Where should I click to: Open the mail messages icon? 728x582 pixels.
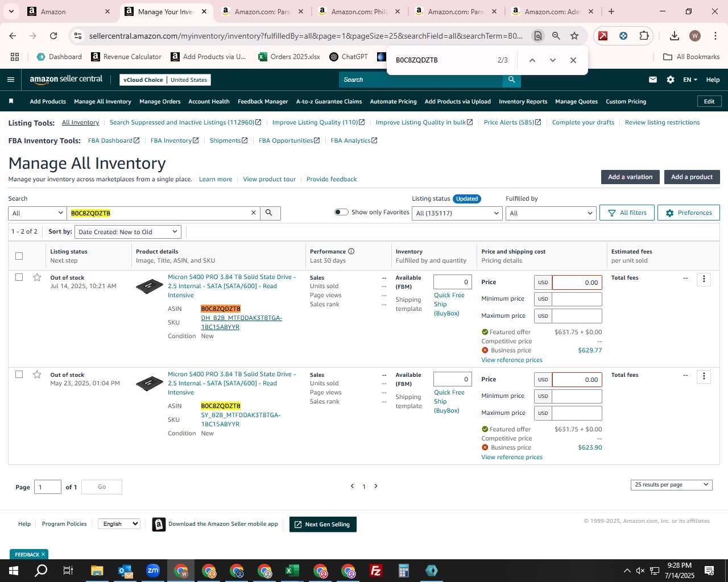(653, 80)
